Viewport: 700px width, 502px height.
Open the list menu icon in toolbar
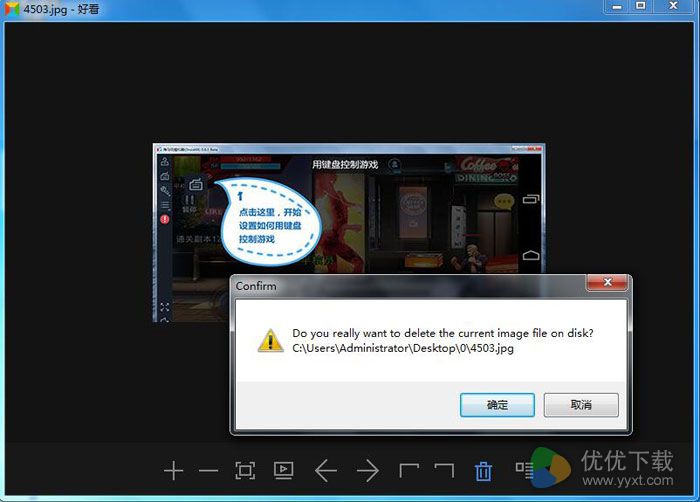[524, 470]
